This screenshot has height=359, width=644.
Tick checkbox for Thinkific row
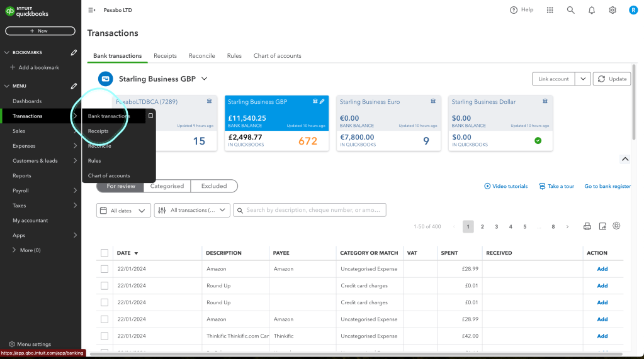click(105, 336)
